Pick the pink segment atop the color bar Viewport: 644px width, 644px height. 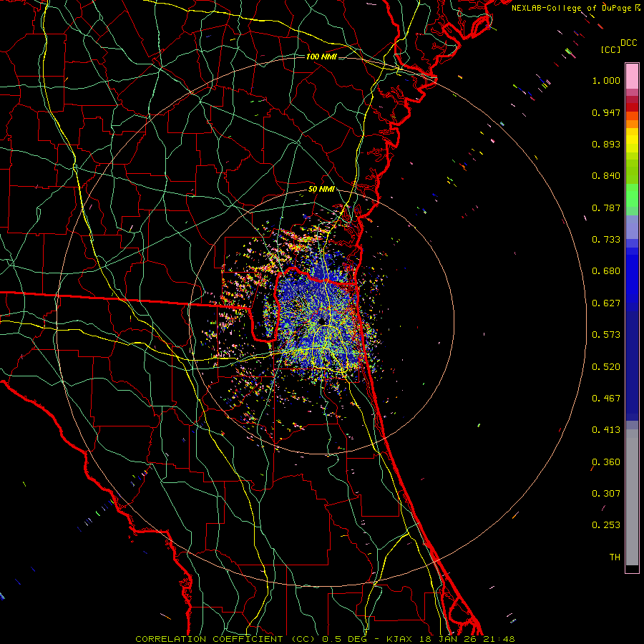click(x=632, y=77)
